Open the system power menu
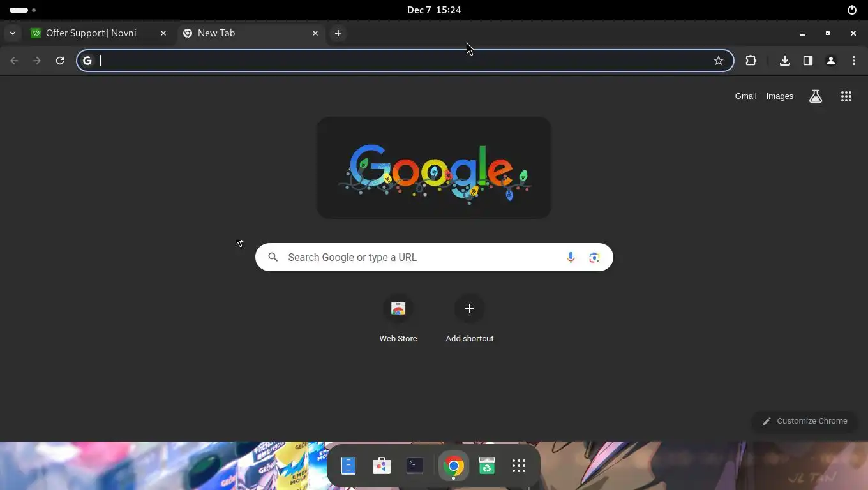 click(851, 10)
